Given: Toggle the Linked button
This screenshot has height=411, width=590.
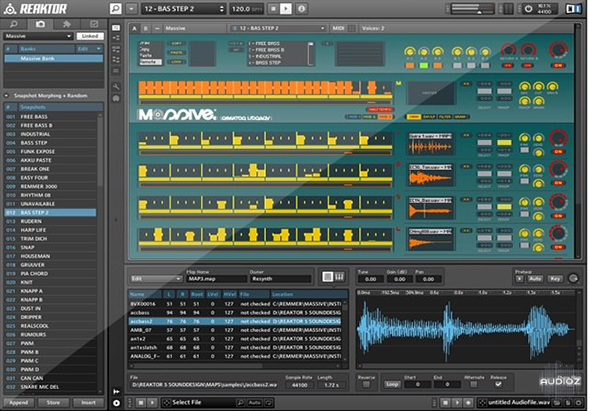Looking at the screenshot, I should (x=90, y=36).
